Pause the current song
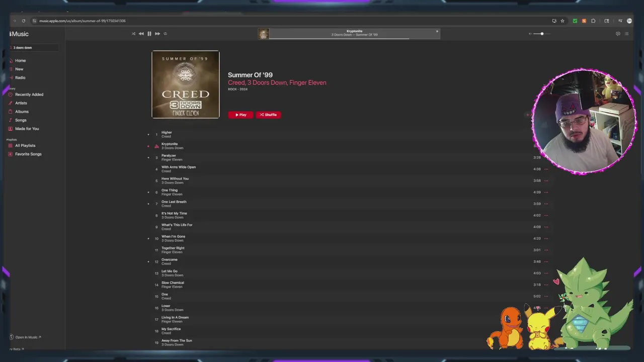 click(x=149, y=34)
